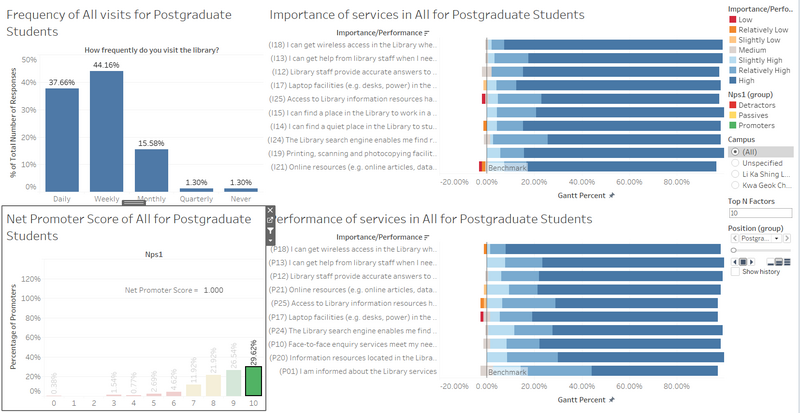This screenshot has width=800, height=413.
Task: Select the (All) campus radio option
Action: tap(735, 152)
